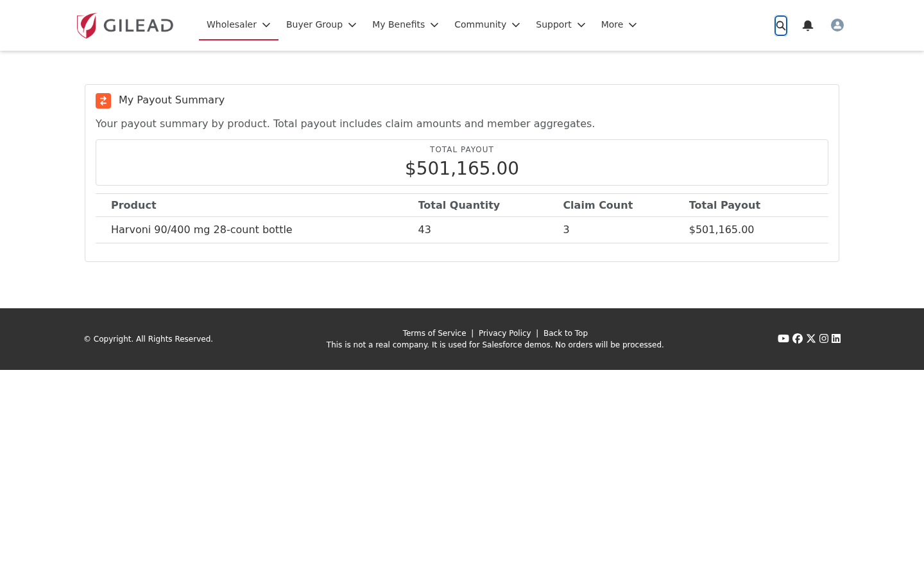924x578 pixels.
Task: Click the Total Quantity column header
Action: tap(459, 206)
